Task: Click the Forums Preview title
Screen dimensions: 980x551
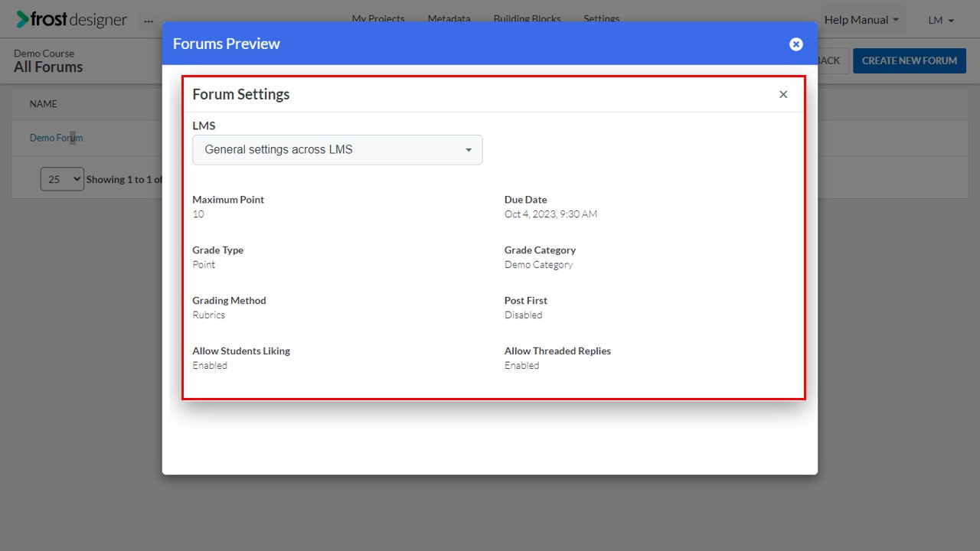Action: tap(227, 44)
